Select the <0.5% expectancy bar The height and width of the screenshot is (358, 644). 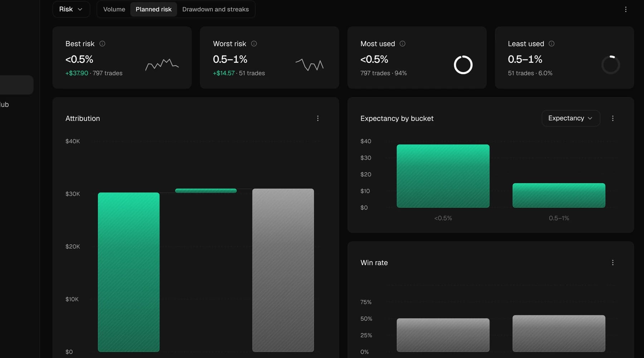click(443, 176)
